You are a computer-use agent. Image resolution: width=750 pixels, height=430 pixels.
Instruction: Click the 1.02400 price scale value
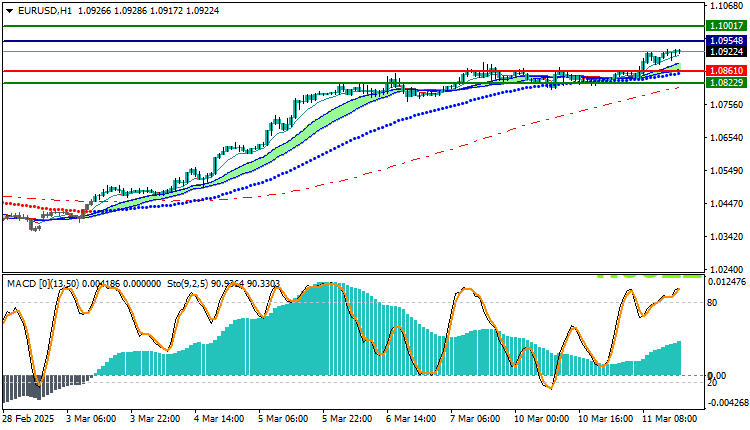727,269
